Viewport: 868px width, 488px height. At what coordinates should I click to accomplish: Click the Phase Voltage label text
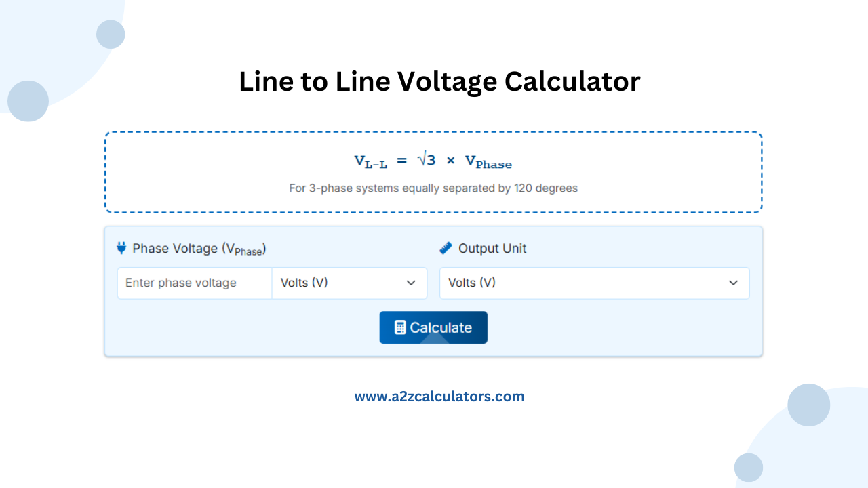pos(199,248)
